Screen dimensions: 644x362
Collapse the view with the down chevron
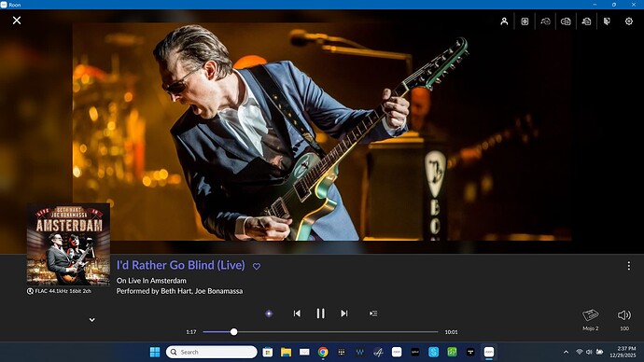click(x=92, y=320)
